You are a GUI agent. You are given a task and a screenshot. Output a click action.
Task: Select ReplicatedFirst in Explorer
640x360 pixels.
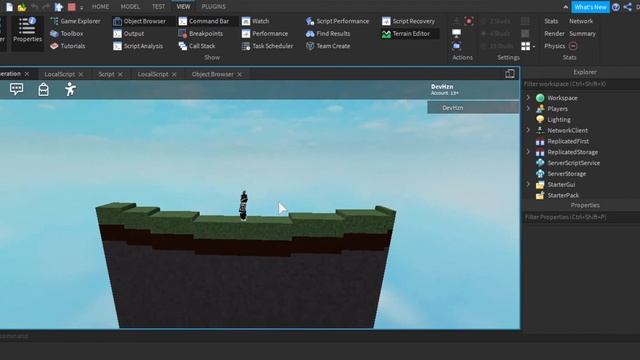[568, 141]
